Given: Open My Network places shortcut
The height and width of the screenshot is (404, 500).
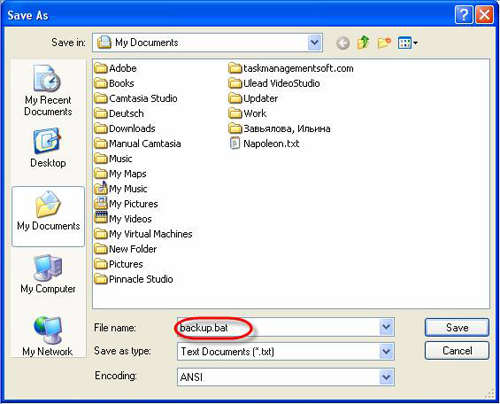Looking at the screenshot, I should tap(48, 336).
